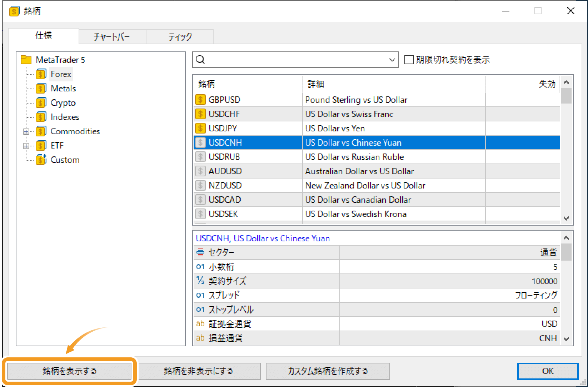This screenshot has width=588, height=387.
Task: Click the 損益通貨 value CNH
Action: [548, 338]
